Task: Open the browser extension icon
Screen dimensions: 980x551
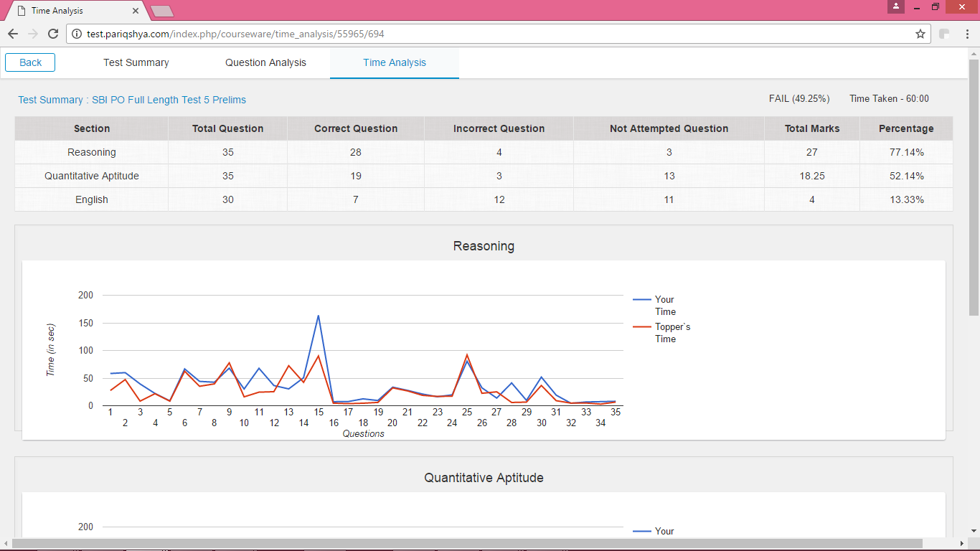Action: click(x=945, y=34)
